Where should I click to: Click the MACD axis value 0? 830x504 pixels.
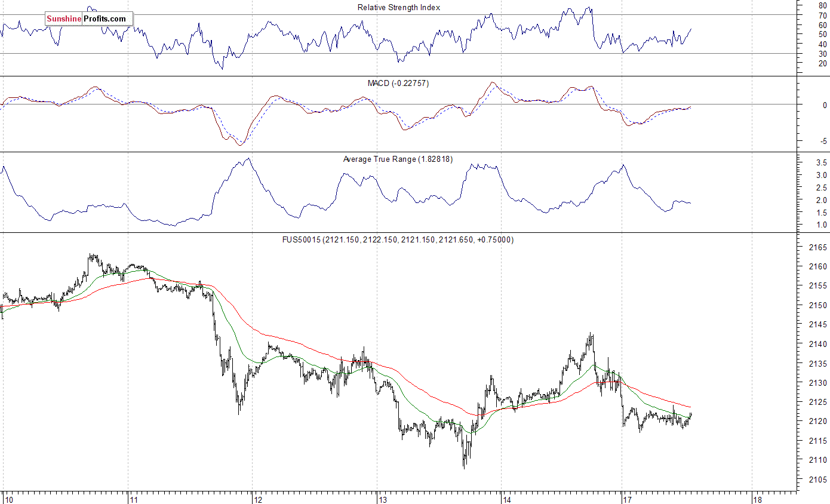(825, 105)
